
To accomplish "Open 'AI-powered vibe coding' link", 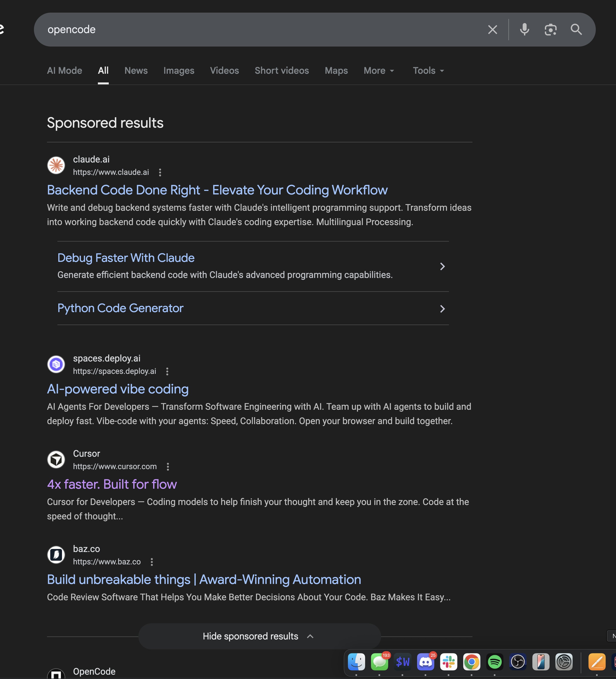I will (117, 389).
